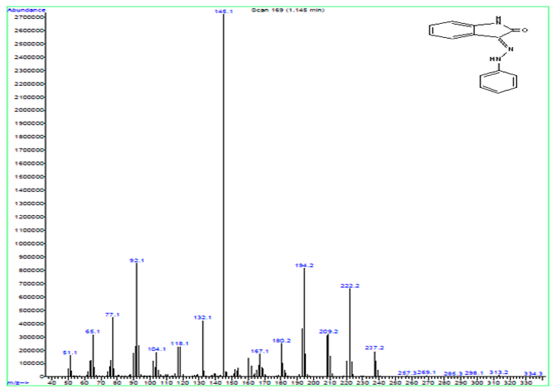Click the 237.2 molecular ion label
This screenshot has width=555, height=392.
(374, 348)
